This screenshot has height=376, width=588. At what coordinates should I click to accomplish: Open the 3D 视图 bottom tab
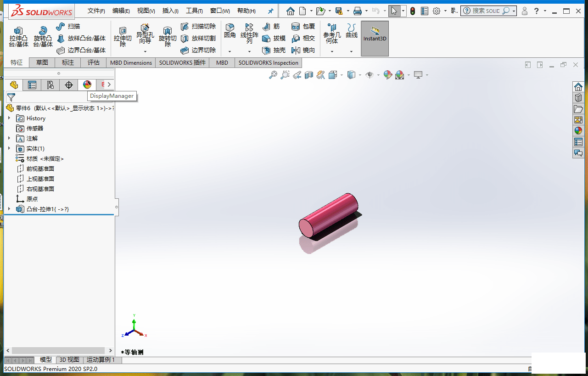pyautogui.click(x=70, y=360)
